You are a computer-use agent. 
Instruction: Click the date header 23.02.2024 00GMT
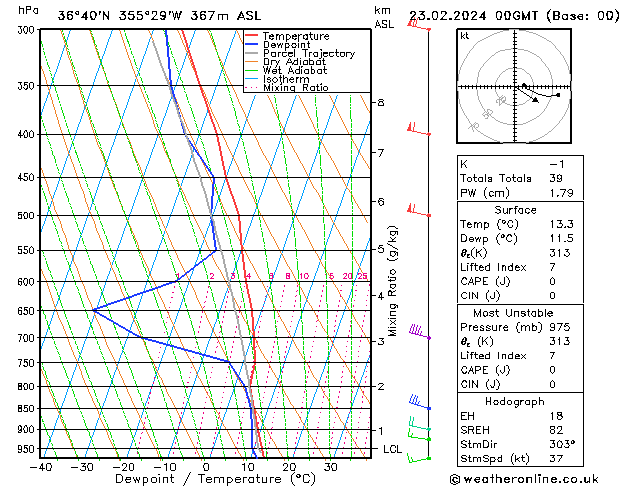point(473,16)
